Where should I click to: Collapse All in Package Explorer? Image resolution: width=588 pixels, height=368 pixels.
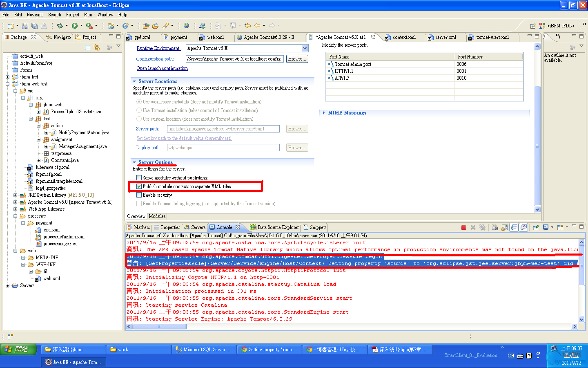pyautogui.click(x=88, y=47)
